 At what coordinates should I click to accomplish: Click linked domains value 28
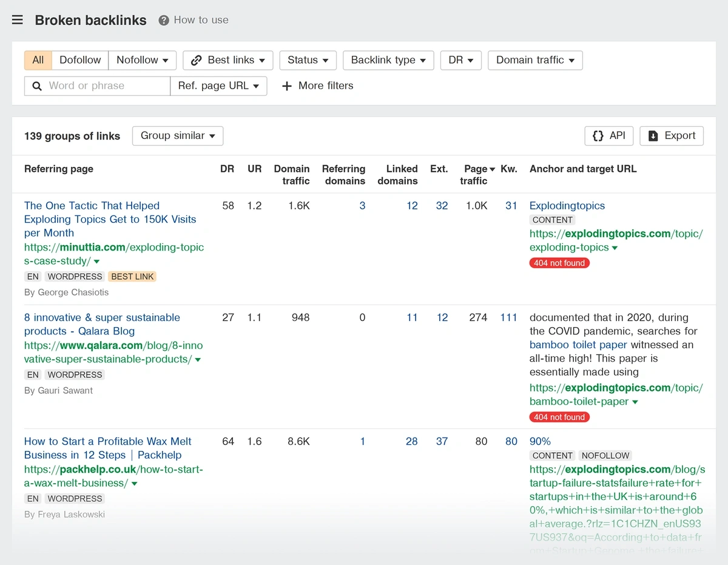[x=411, y=441]
